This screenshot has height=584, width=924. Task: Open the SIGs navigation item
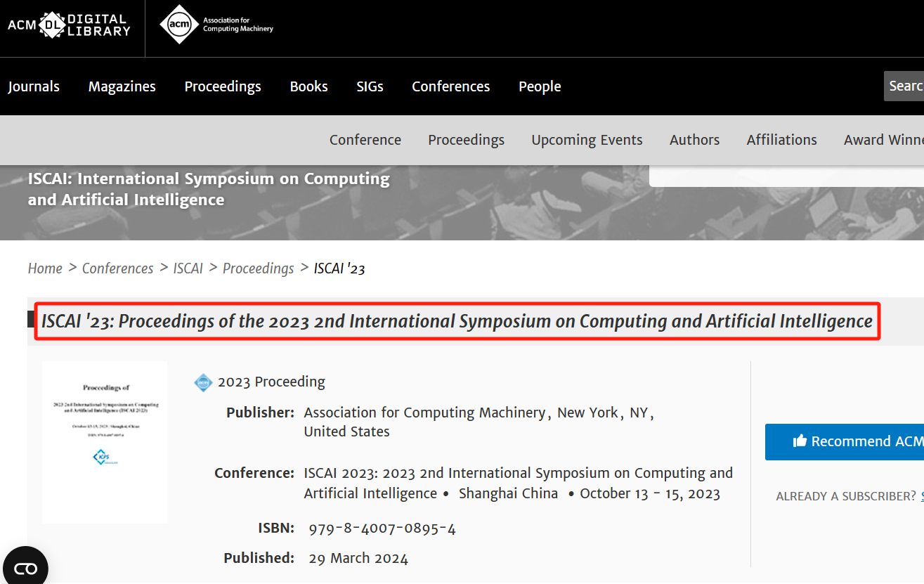[x=370, y=86]
